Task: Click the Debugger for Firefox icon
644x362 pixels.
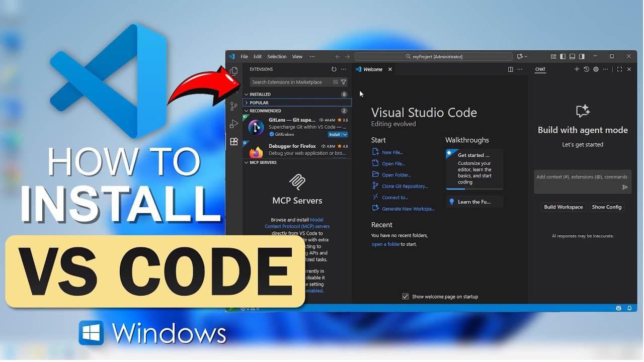Action: tap(256, 151)
